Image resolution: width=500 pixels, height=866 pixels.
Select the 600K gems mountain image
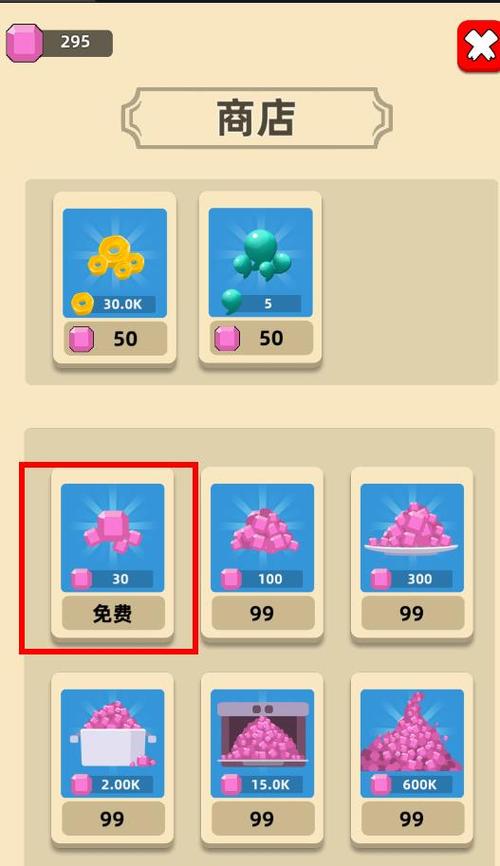[412, 743]
